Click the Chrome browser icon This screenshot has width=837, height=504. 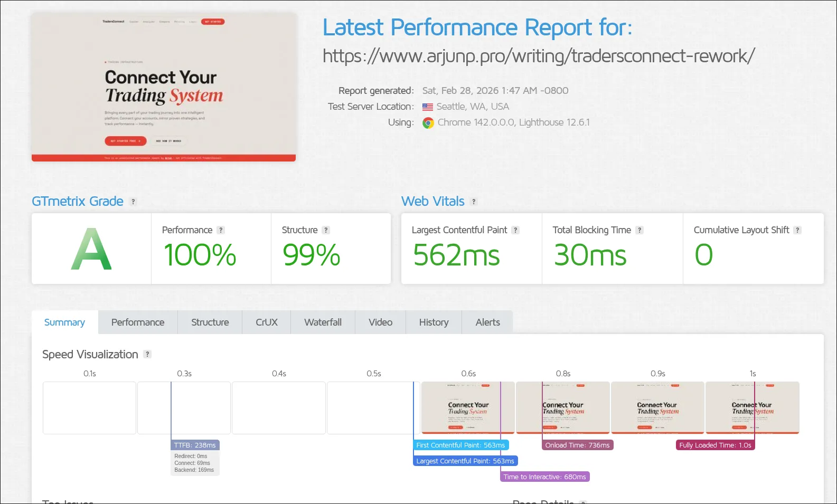click(x=428, y=123)
